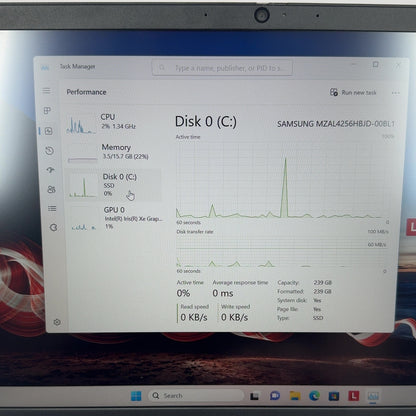Select the GPU 0 performance entry
The image size is (416, 416).
click(x=115, y=218)
